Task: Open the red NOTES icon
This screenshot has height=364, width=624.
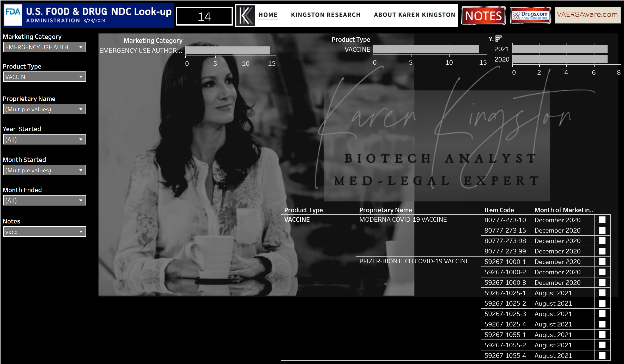Action: (x=483, y=16)
